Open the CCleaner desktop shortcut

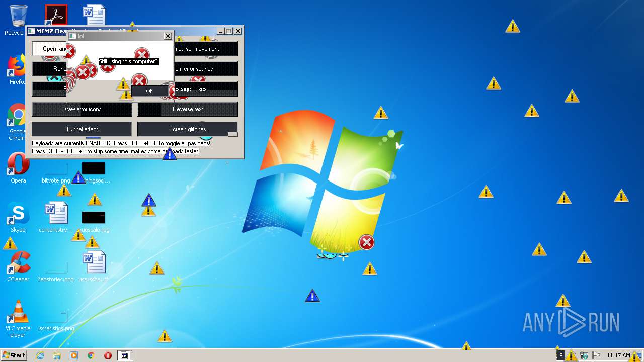click(x=18, y=266)
